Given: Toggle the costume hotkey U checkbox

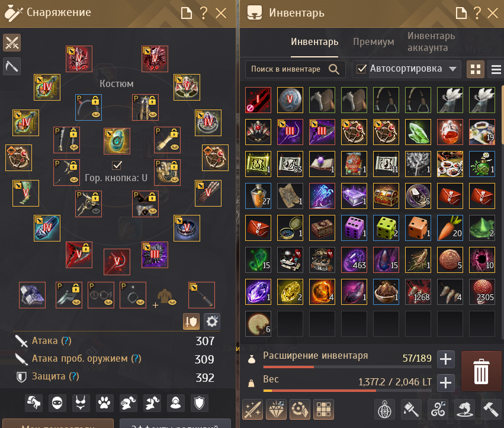Looking at the screenshot, I should coord(117,165).
